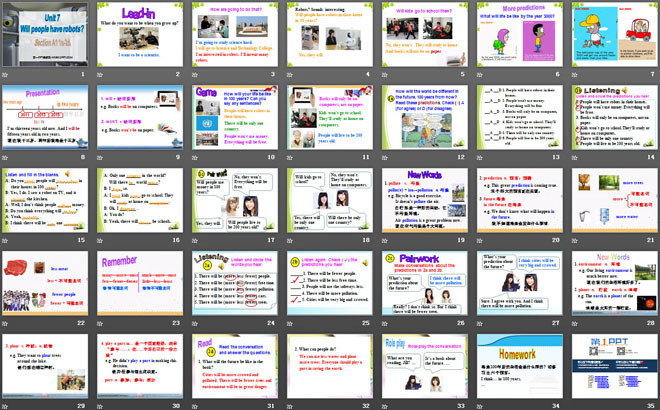Pick the More predictions slide 6
Screen dimensions: 660x410
coord(520,35)
